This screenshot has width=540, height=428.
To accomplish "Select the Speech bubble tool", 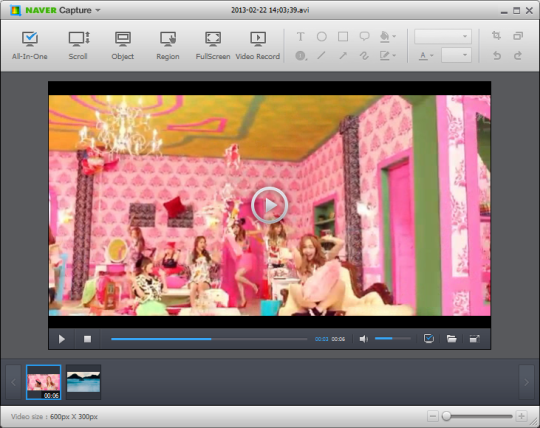I will coord(364,36).
